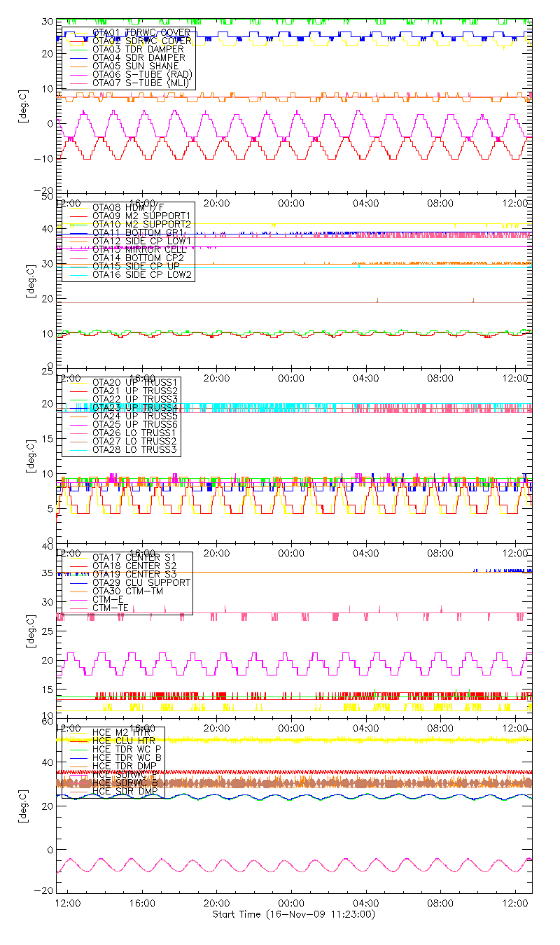Click the CTM-TE legend entry
The height and width of the screenshot is (945, 560).
[112, 608]
